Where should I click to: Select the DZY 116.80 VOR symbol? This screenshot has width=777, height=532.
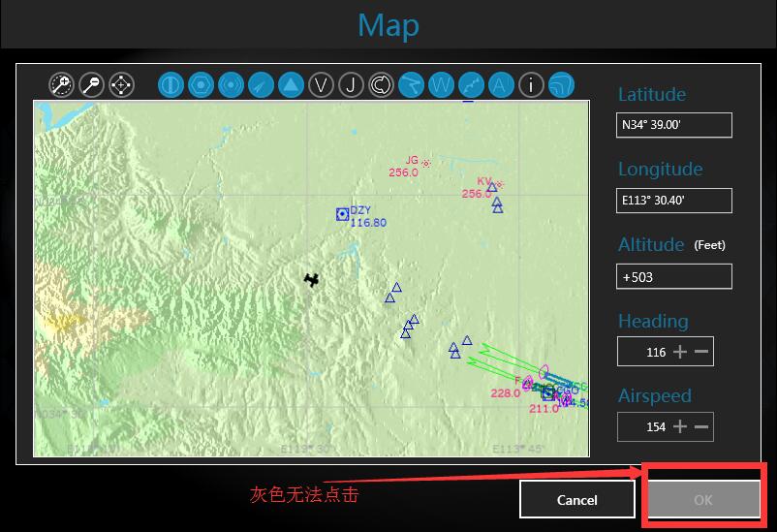coord(342,214)
